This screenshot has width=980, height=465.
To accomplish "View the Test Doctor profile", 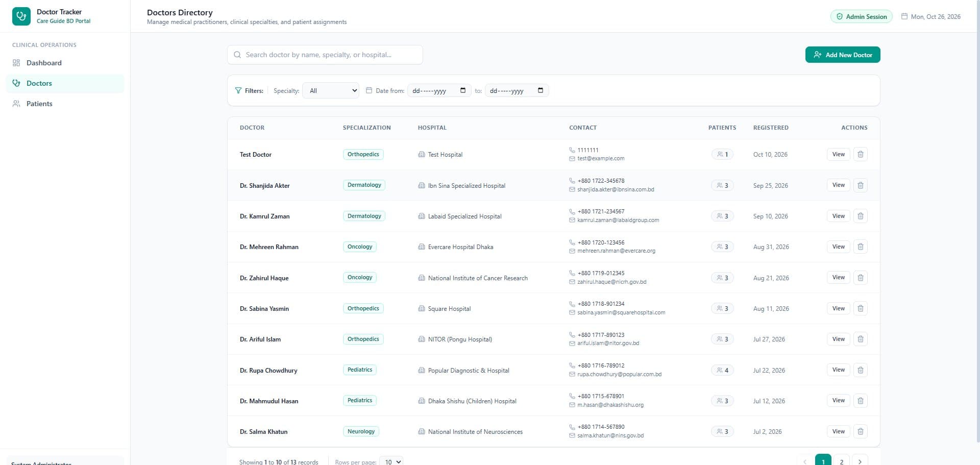I will 838,154.
